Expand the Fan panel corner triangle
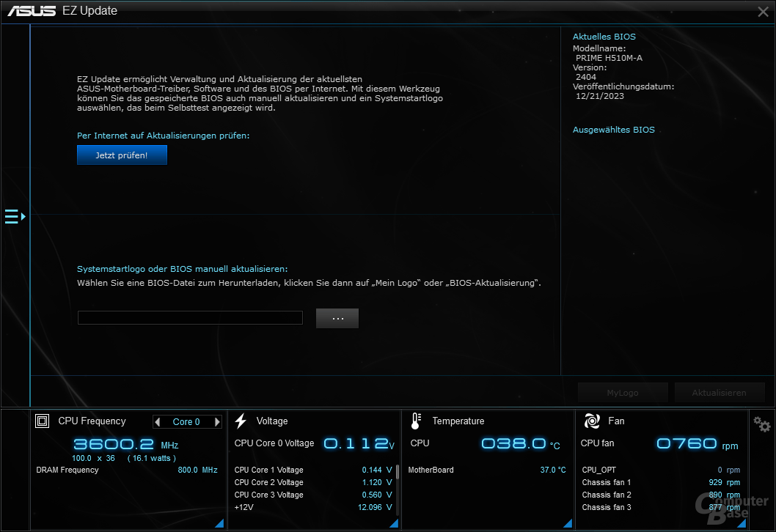Screen dimensions: 776x532 742,523
